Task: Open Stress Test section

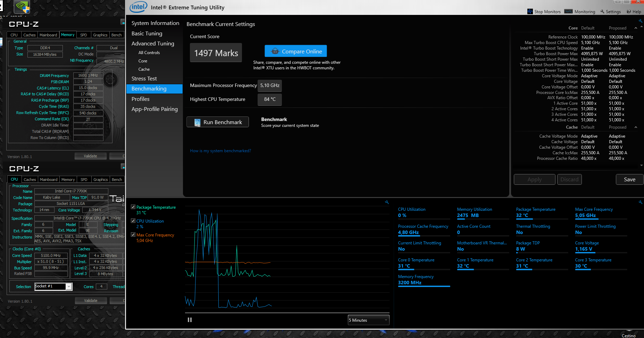Action: pyautogui.click(x=144, y=79)
